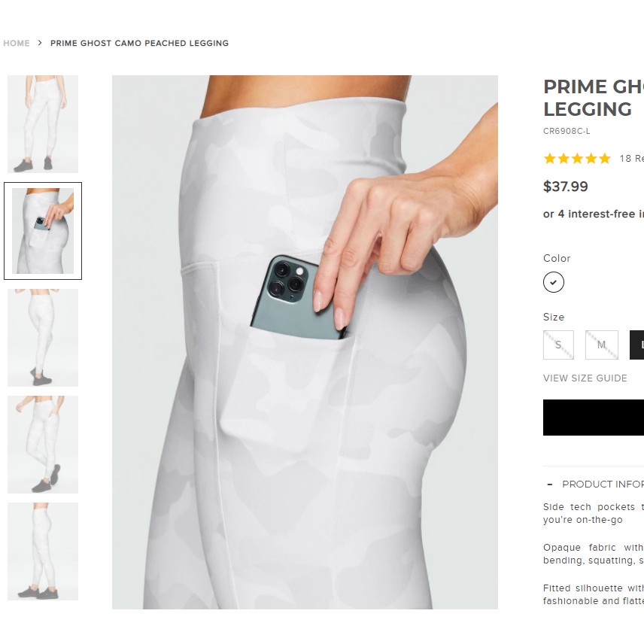Open the VIEW SIZE GUIDE link
Image resolution: width=644 pixels, height=644 pixels.
(x=585, y=378)
